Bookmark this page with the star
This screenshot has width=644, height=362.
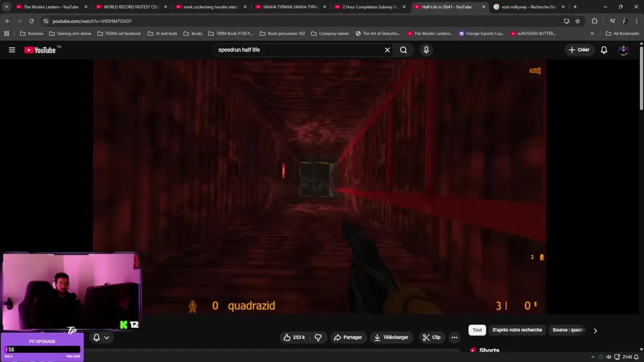tap(578, 21)
